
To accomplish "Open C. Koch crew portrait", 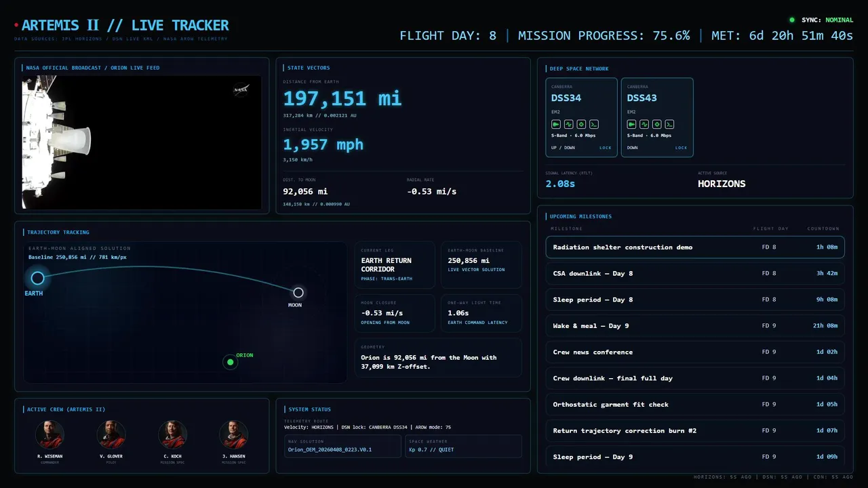I will tap(172, 435).
